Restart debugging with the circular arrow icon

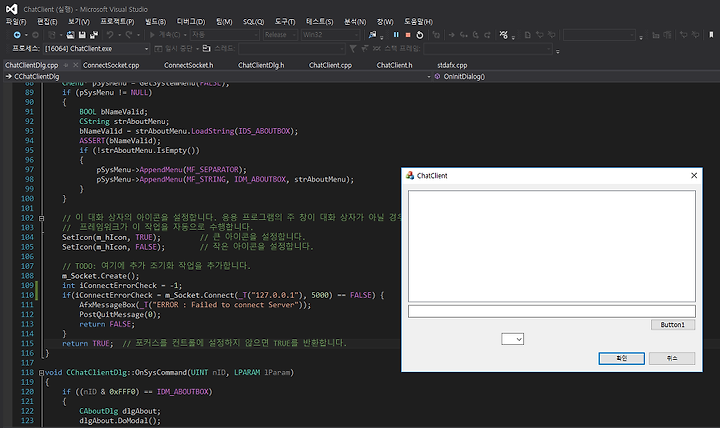tap(420, 35)
